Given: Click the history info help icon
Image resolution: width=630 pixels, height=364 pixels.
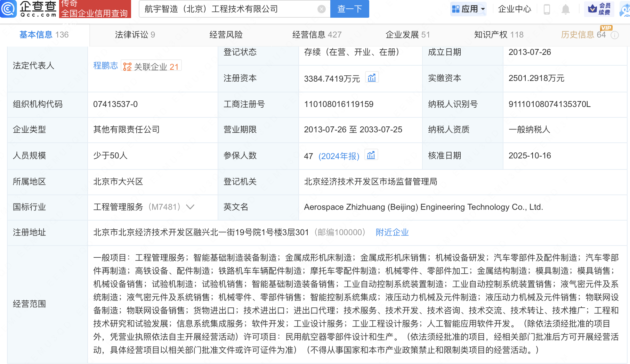Looking at the screenshot, I should pyautogui.click(x=615, y=35).
